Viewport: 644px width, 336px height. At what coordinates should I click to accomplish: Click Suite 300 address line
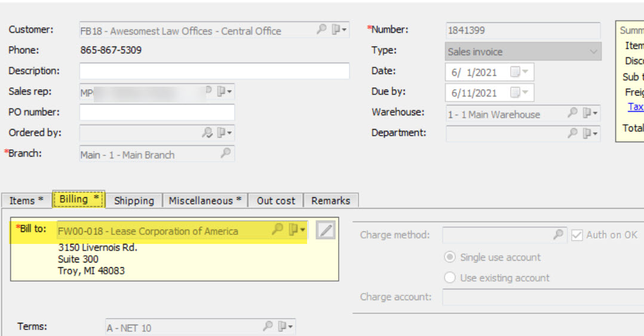coord(78,259)
